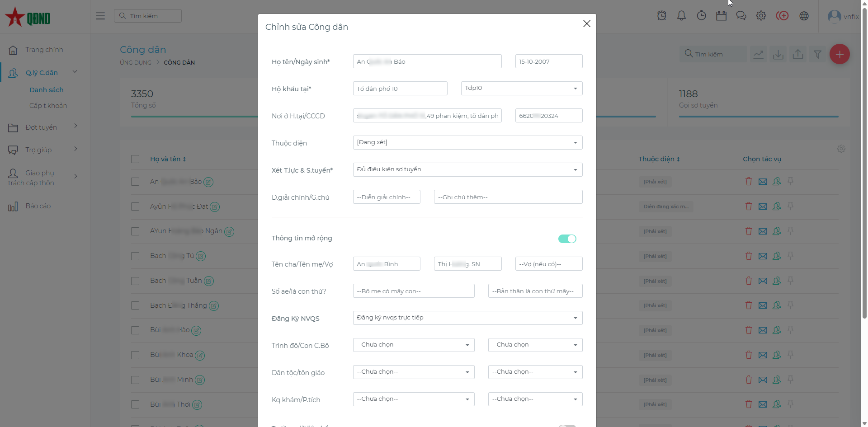The width and height of the screenshot is (868, 427).
Task: Open the calendar icon in top bar
Action: point(721,16)
